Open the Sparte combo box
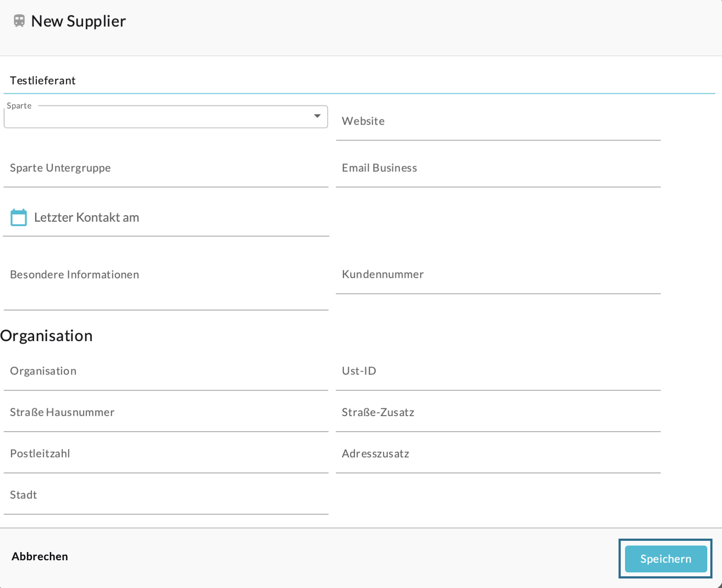Screen dimensions: 722x588 [160, 117]
